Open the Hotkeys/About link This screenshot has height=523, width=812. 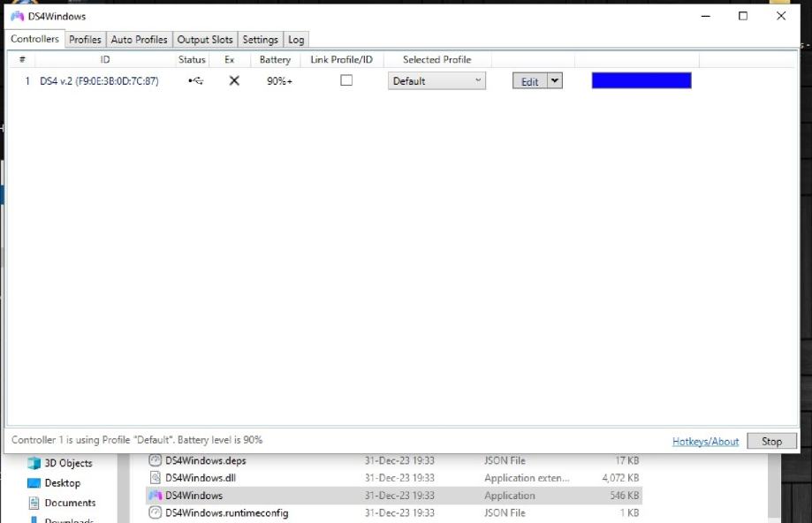coord(705,442)
